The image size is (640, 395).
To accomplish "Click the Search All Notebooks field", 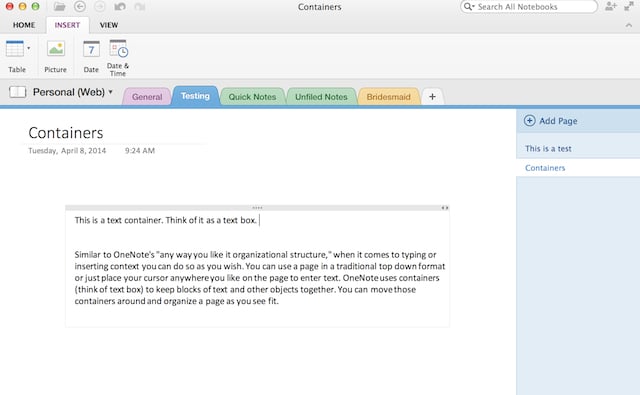I will (x=529, y=7).
